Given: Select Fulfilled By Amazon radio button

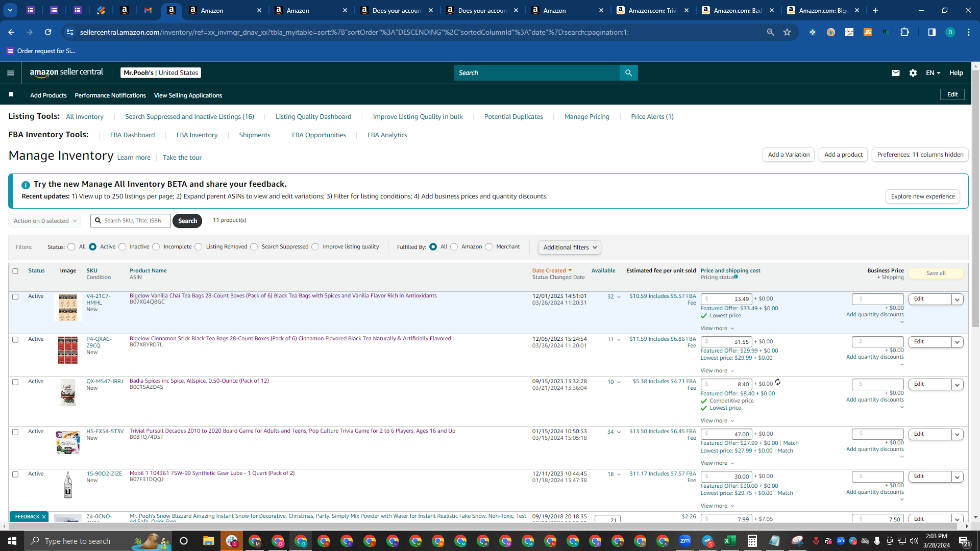Looking at the screenshot, I should [x=454, y=247].
